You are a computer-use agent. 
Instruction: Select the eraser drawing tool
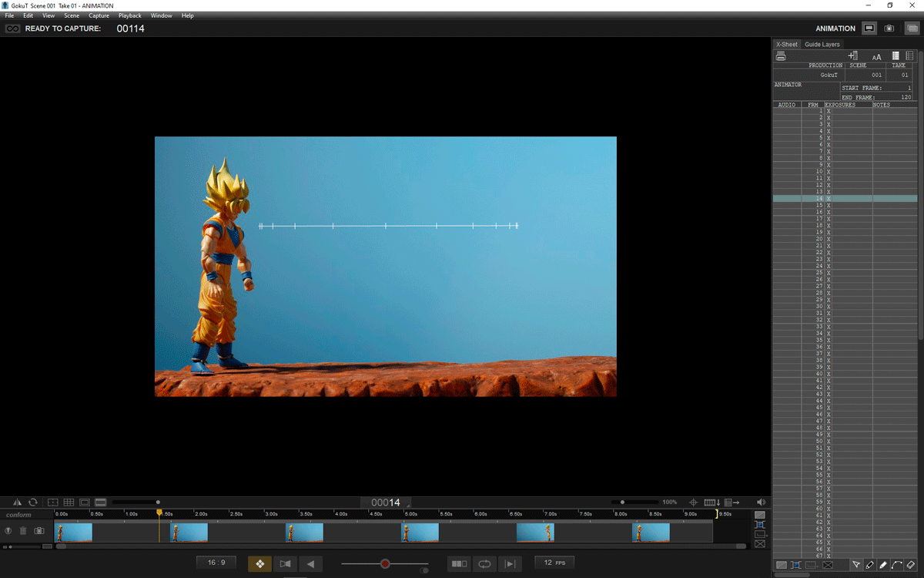(x=911, y=566)
